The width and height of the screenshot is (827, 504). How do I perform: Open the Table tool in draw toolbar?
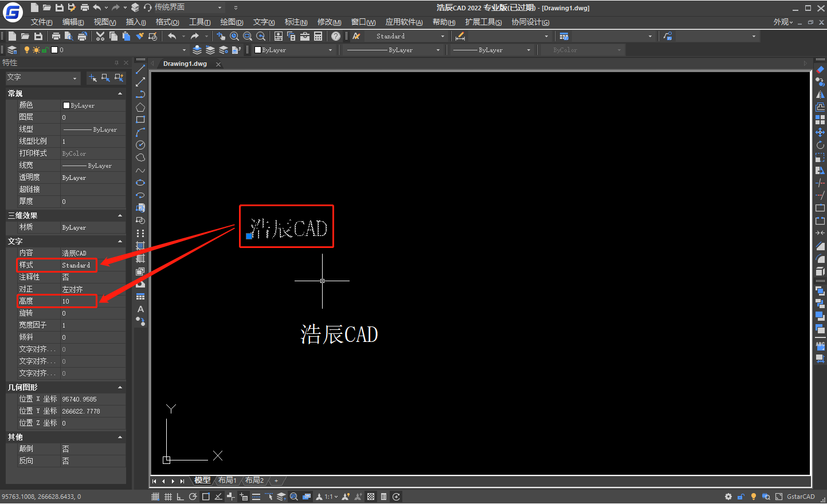(140, 297)
